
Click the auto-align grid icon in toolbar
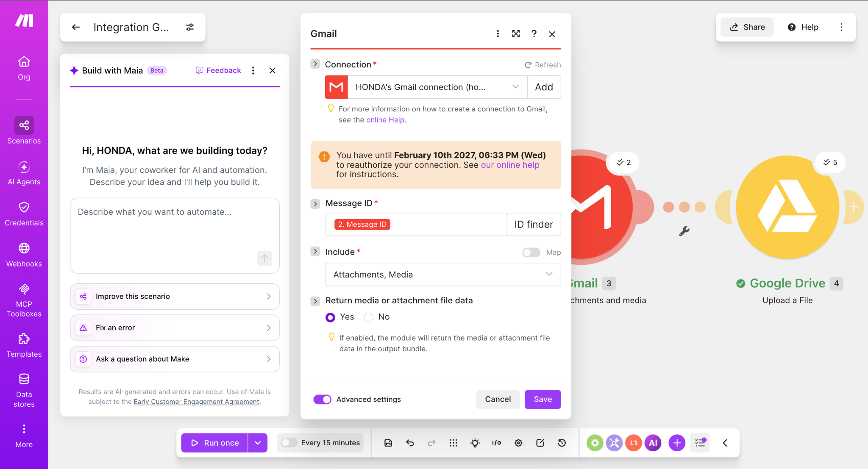coord(453,443)
